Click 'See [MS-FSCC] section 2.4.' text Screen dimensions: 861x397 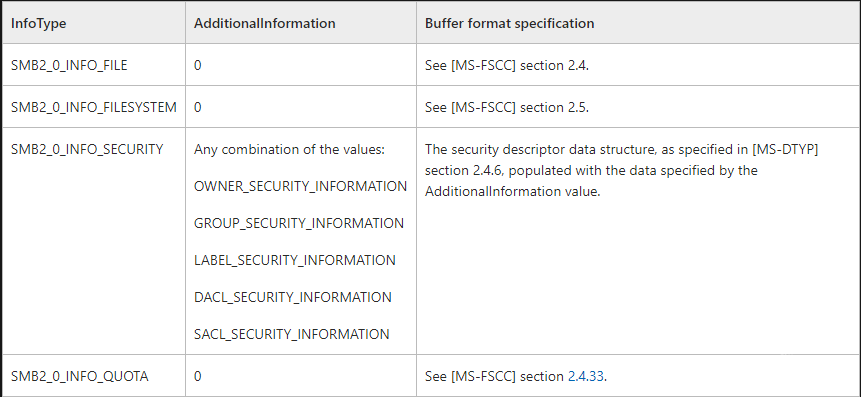[x=507, y=65]
